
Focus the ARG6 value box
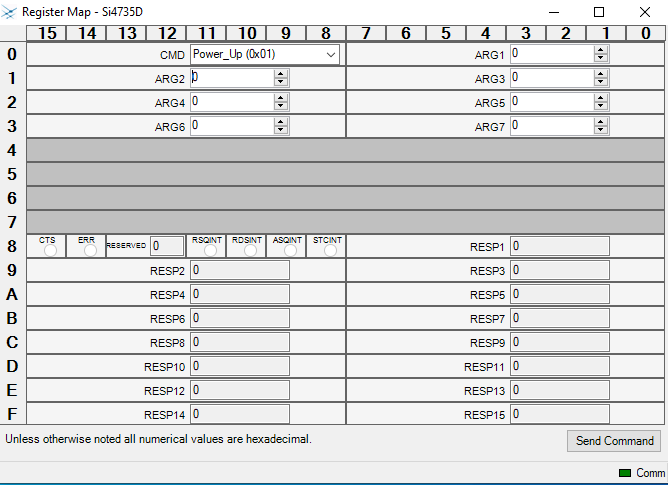[x=232, y=126]
